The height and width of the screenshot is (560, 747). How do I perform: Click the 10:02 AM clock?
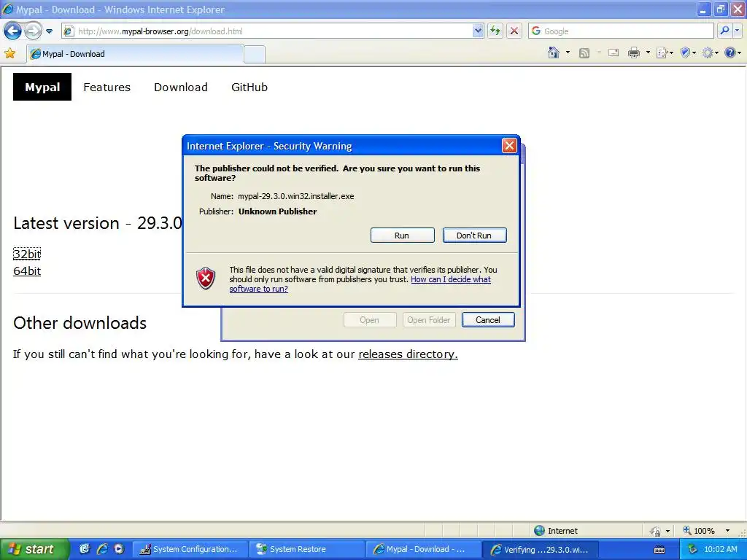(720, 549)
